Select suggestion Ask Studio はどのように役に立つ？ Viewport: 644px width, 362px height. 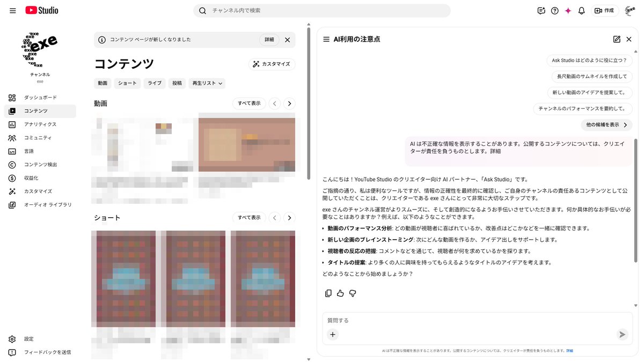coord(589,61)
